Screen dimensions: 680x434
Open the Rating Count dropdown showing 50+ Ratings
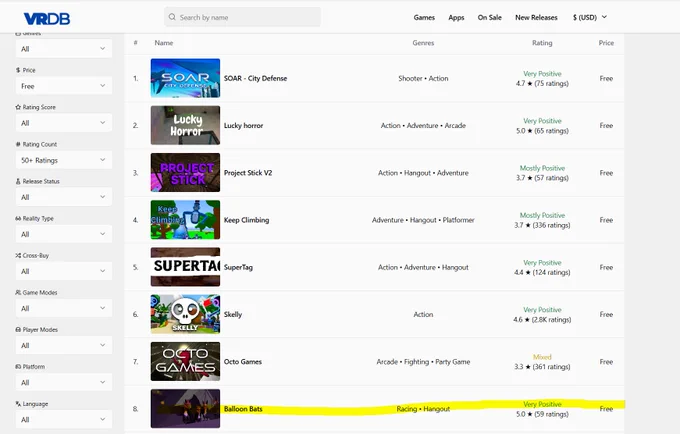[64, 160]
